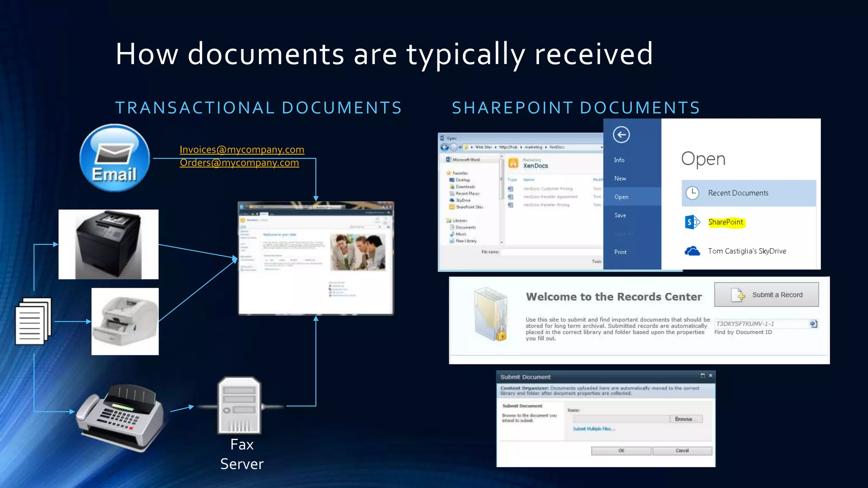The image size is (868, 488).
Task: Open the SharePoint site screenshot thumbnail
Action: [316, 258]
